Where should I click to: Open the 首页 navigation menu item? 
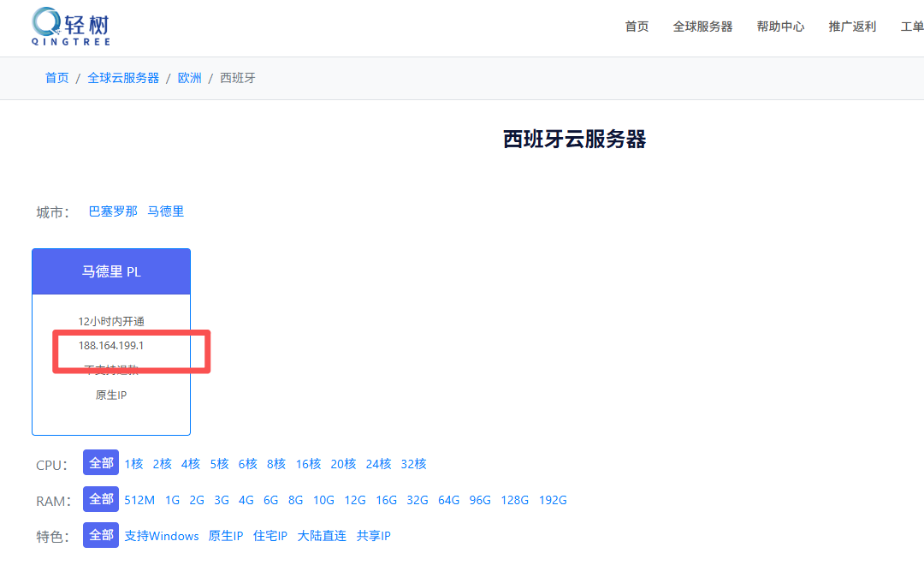point(637,27)
